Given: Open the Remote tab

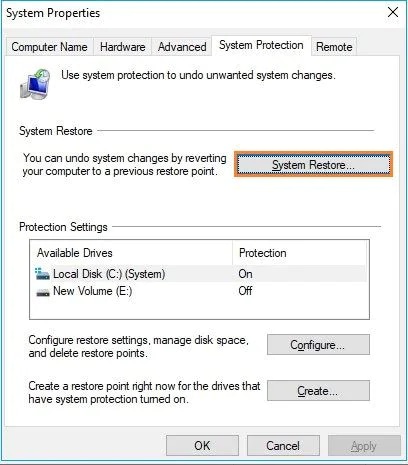Looking at the screenshot, I should [334, 47].
